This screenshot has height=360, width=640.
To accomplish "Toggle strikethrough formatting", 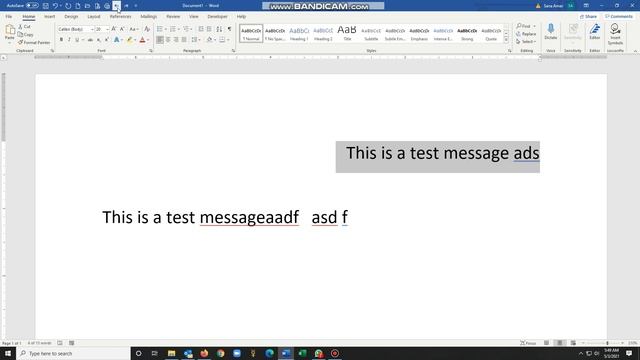I will pos(90,40).
